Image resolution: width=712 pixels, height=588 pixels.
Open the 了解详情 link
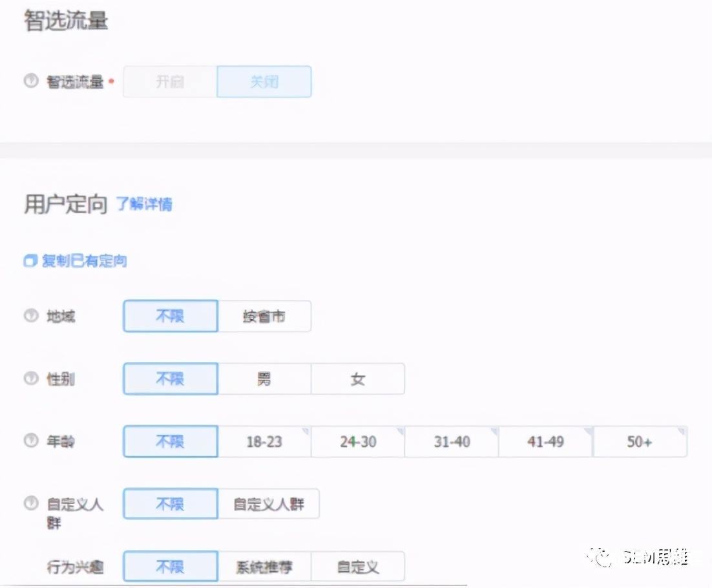144,204
